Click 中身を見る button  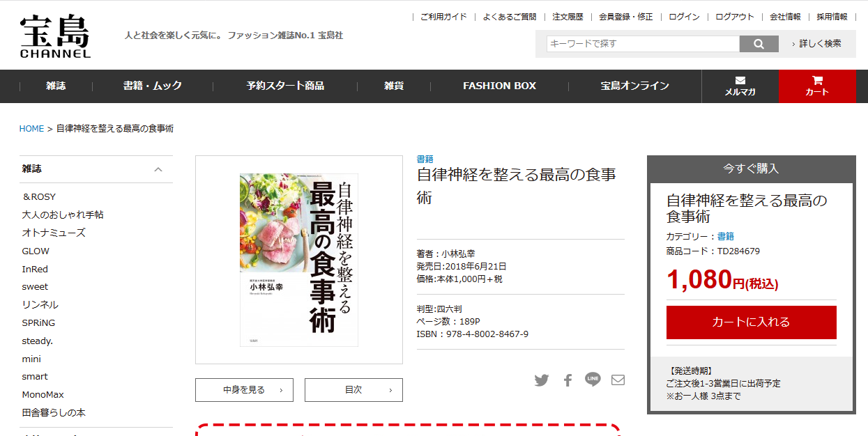pos(244,390)
